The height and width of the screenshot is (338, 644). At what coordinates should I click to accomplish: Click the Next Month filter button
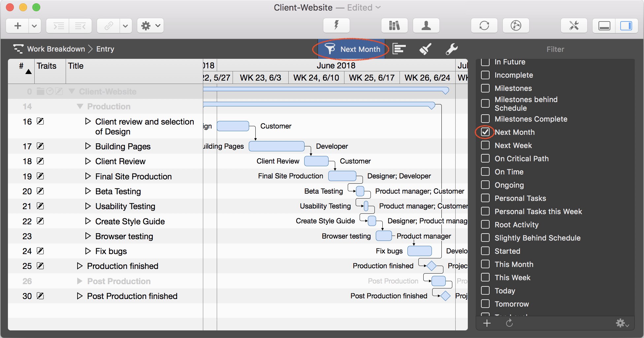351,49
